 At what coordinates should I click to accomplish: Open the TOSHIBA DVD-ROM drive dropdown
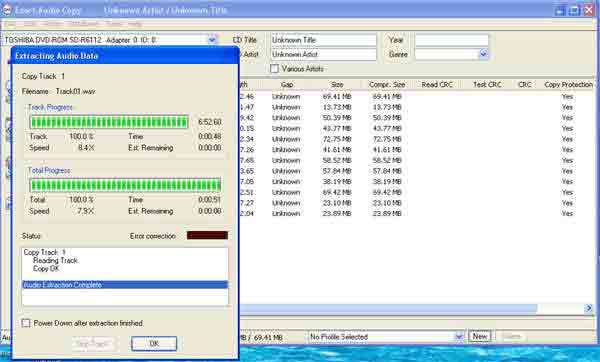coord(212,40)
